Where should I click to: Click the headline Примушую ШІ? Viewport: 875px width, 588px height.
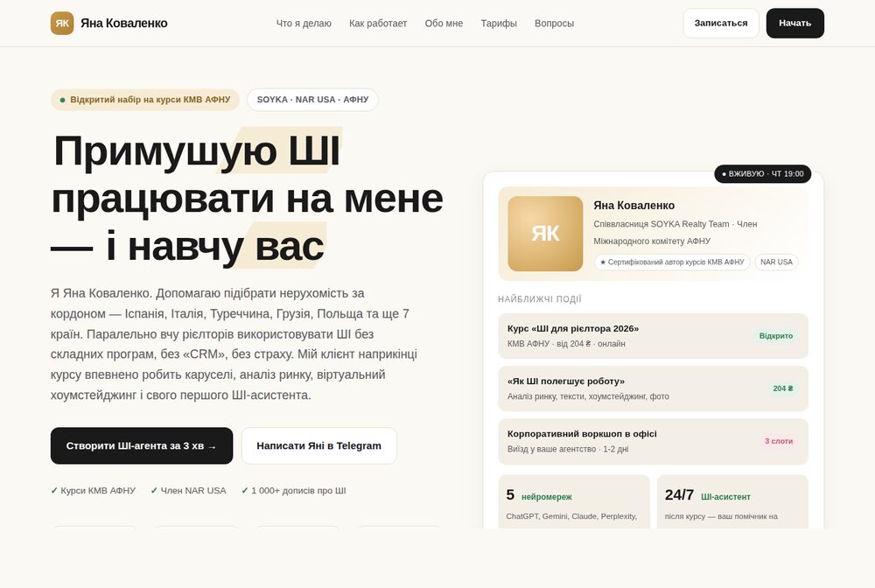[x=196, y=150]
